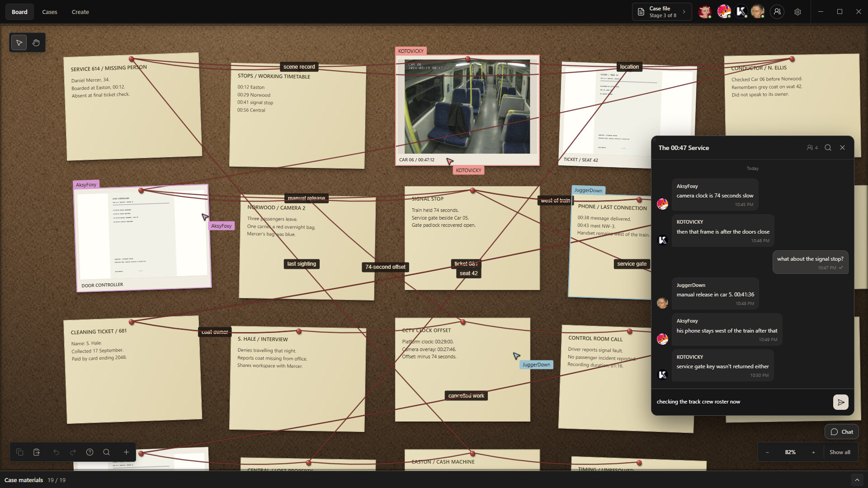Viewport: 868px width, 488px height.
Task: Click the 'service gate' string label
Action: point(632,264)
